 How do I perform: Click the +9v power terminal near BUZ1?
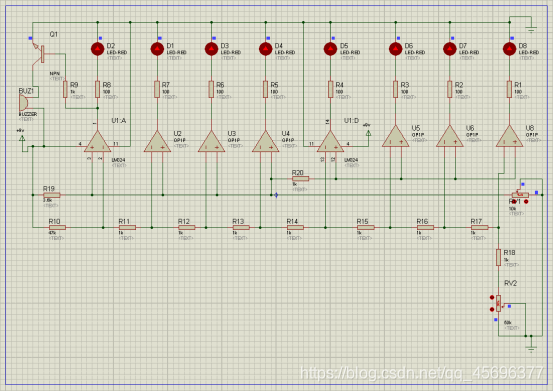[x=22, y=139]
